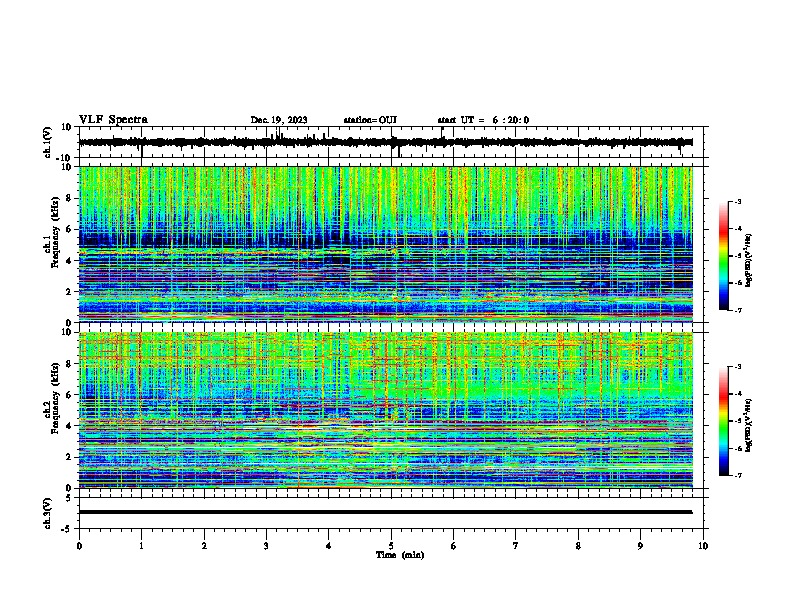Viewport: 792px width, 612px height.
Task: Click the ch.1 voltage waveform trace
Action: coord(385,142)
